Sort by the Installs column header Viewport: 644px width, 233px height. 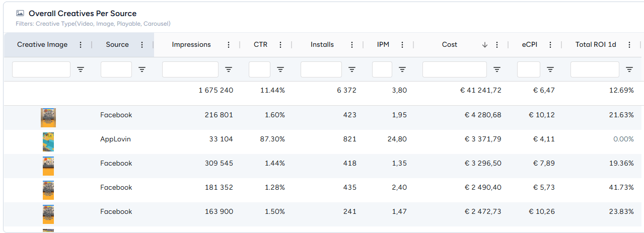[322, 45]
